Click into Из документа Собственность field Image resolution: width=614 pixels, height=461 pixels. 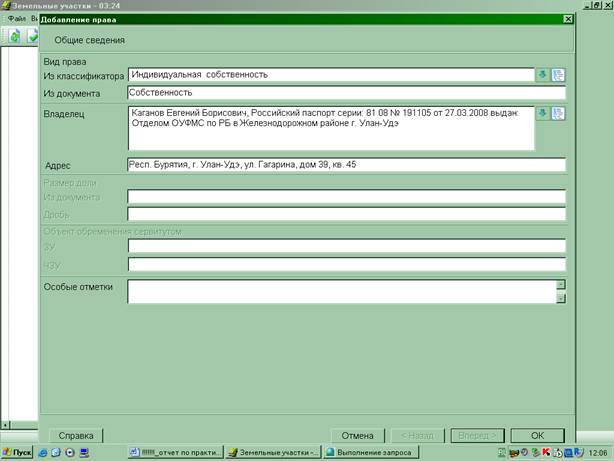347,93
